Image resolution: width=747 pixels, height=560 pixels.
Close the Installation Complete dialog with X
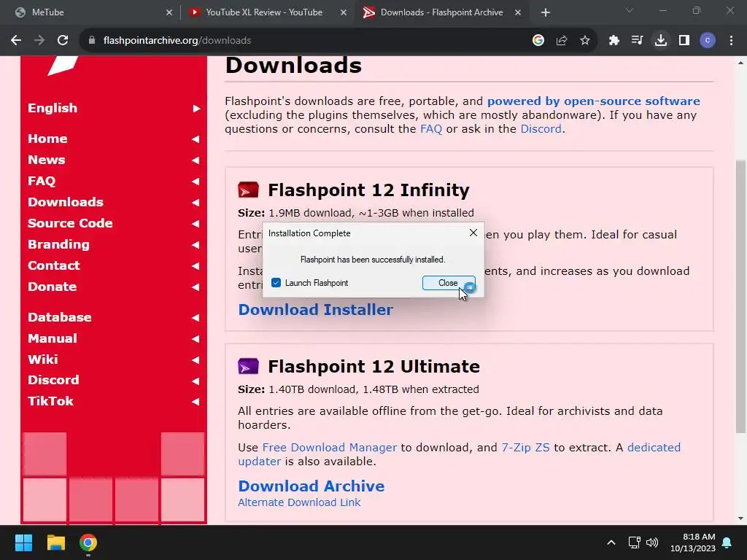click(473, 233)
